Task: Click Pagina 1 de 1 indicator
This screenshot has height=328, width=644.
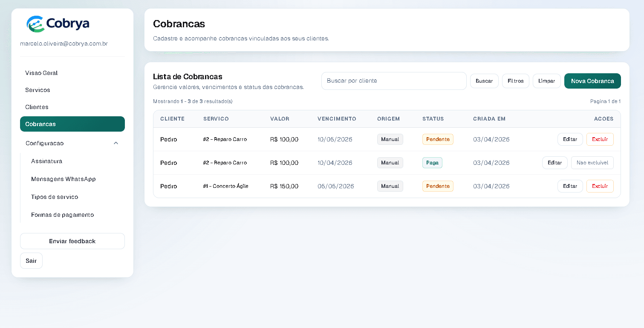Action: tap(605, 101)
